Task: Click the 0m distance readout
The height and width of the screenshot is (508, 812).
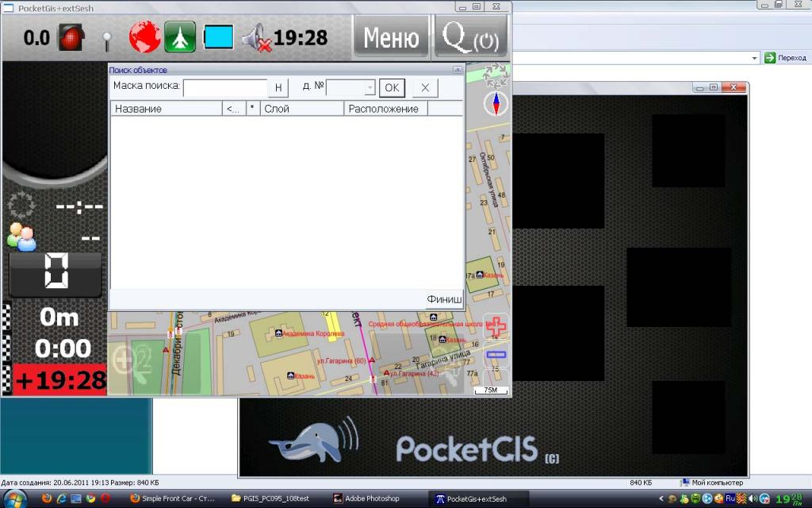Action: 59,317
